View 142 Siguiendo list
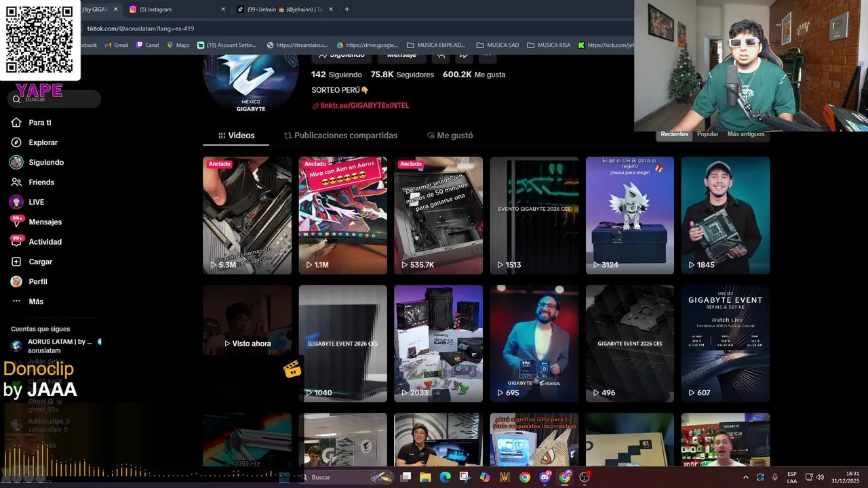 point(336,75)
